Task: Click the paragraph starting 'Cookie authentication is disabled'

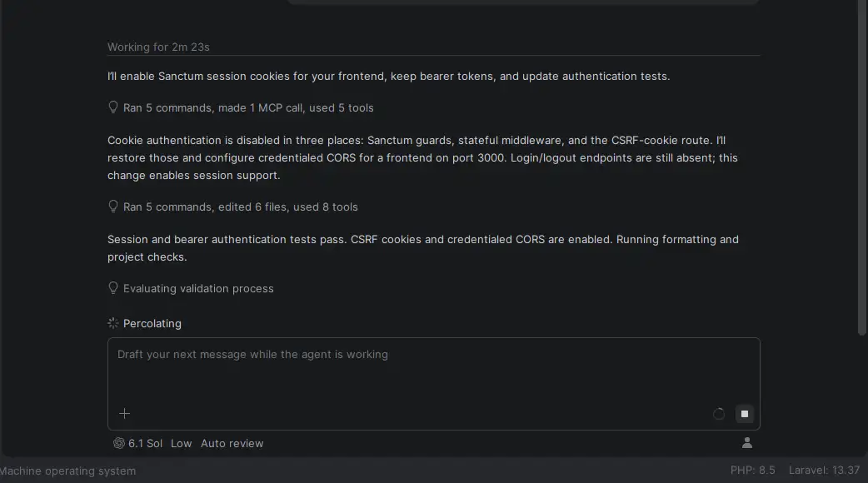Action: pos(422,157)
